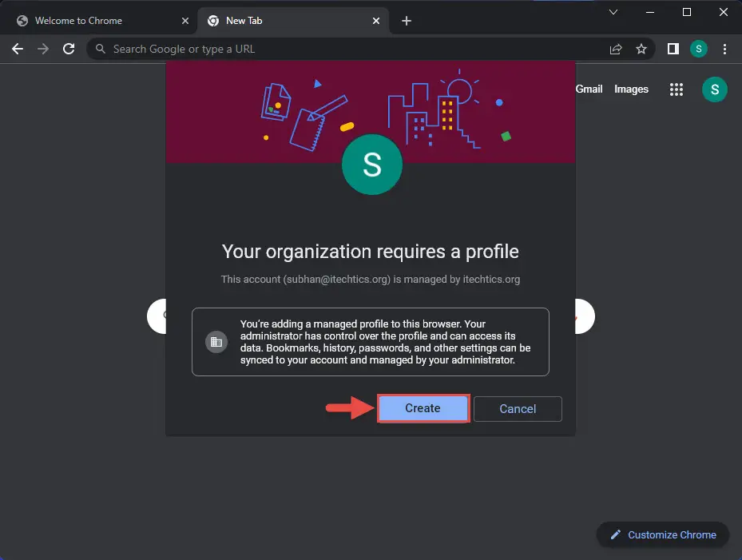Close the New Tab tab
Viewport: 742px width, 560px height.
(375, 21)
